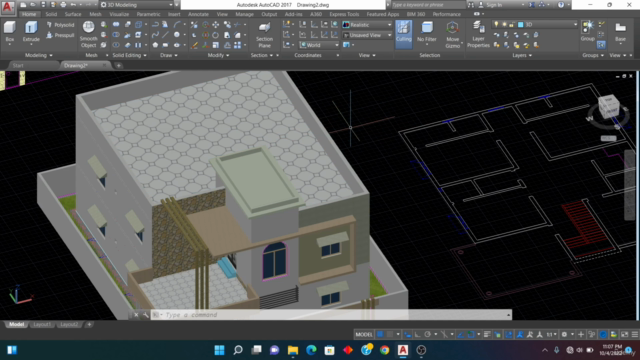
Task: Expand the Modify panel
Action: [x=218, y=55]
